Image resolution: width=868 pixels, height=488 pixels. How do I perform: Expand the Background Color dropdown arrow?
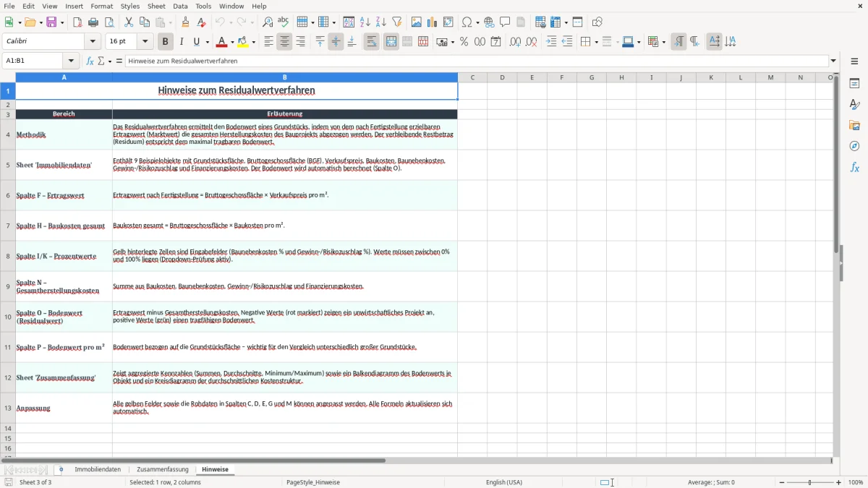click(254, 42)
